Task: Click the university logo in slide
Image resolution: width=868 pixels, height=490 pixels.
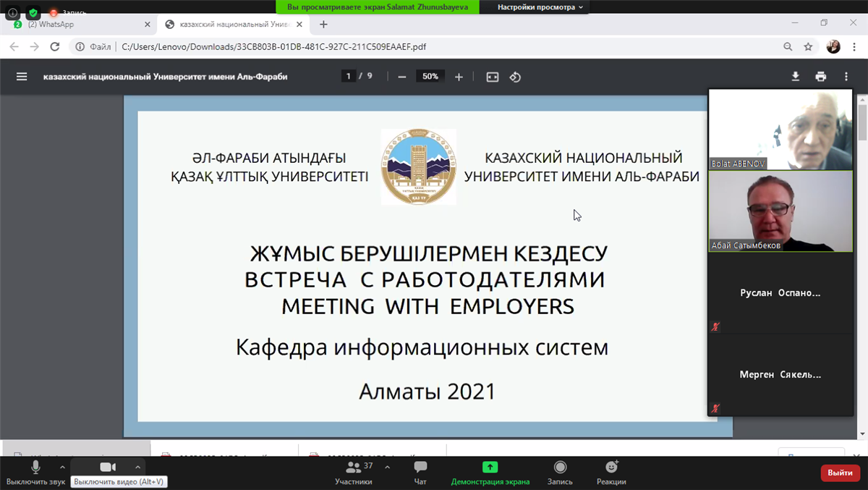Action: 418,166
